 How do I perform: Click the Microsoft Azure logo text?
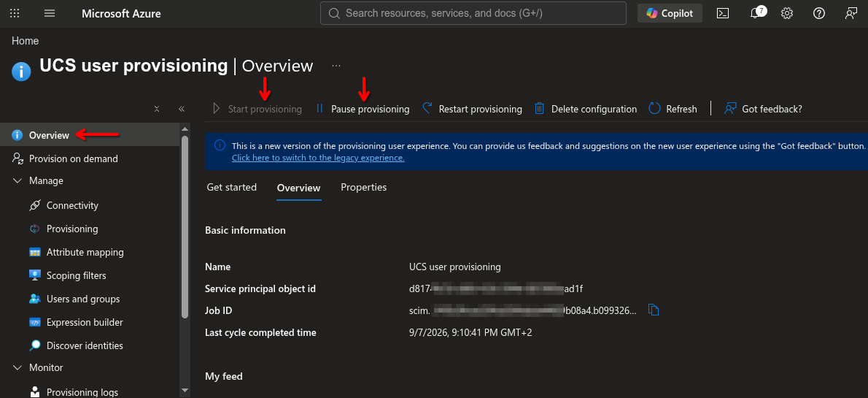121,14
